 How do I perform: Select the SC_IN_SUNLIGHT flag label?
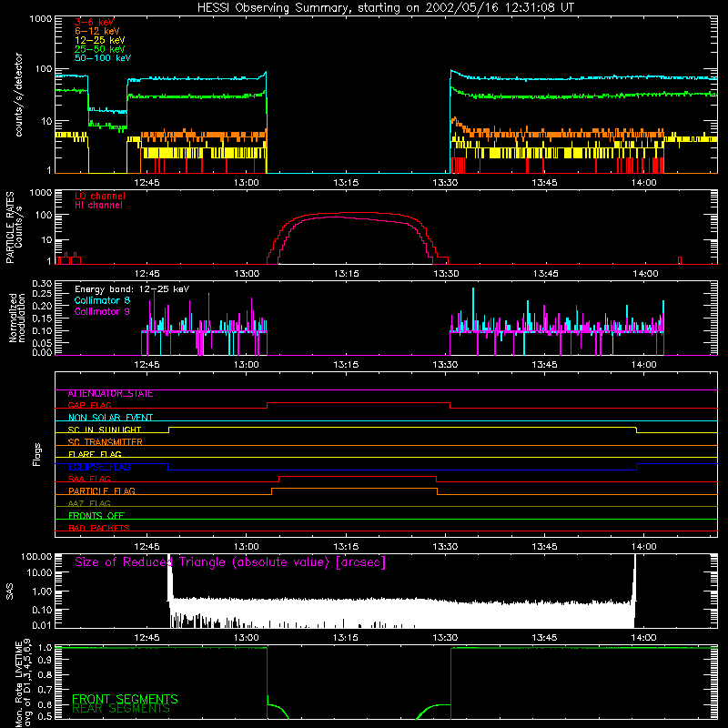click(105, 430)
